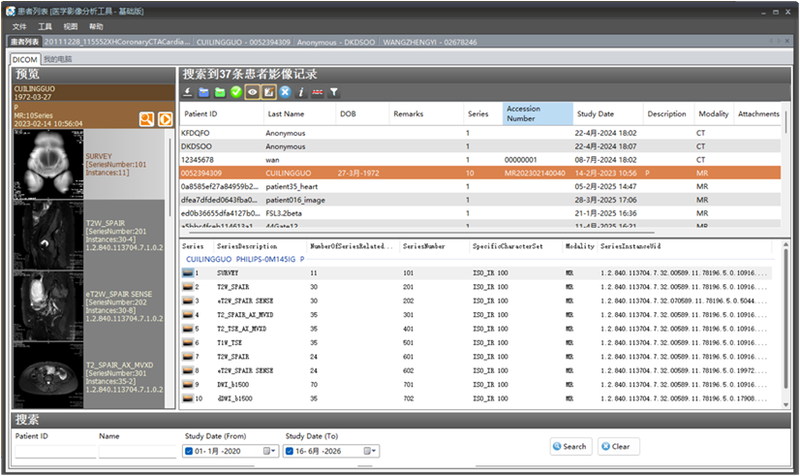This screenshot has height=476, width=800.
Task: Sort by Study Date column header
Action: (x=607, y=114)
